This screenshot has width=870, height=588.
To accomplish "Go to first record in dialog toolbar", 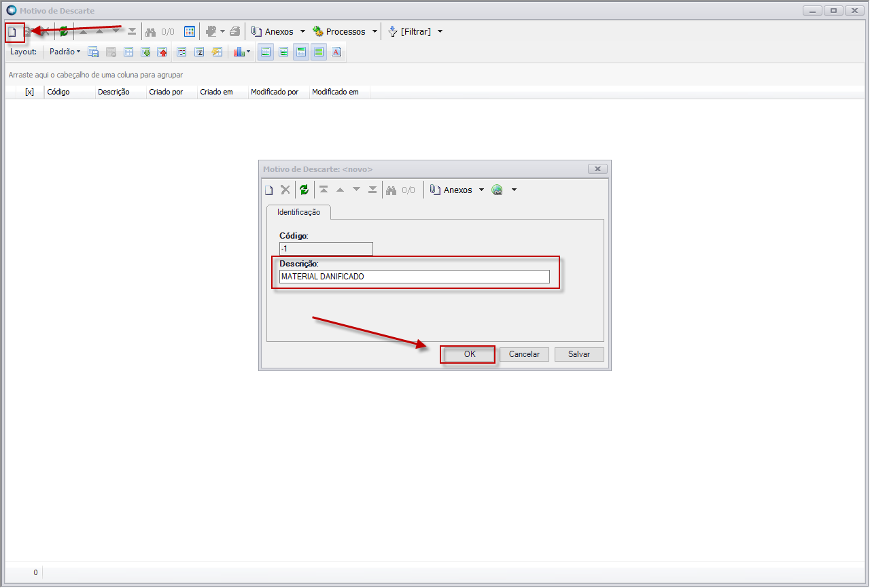I will (x=324, y=190).
